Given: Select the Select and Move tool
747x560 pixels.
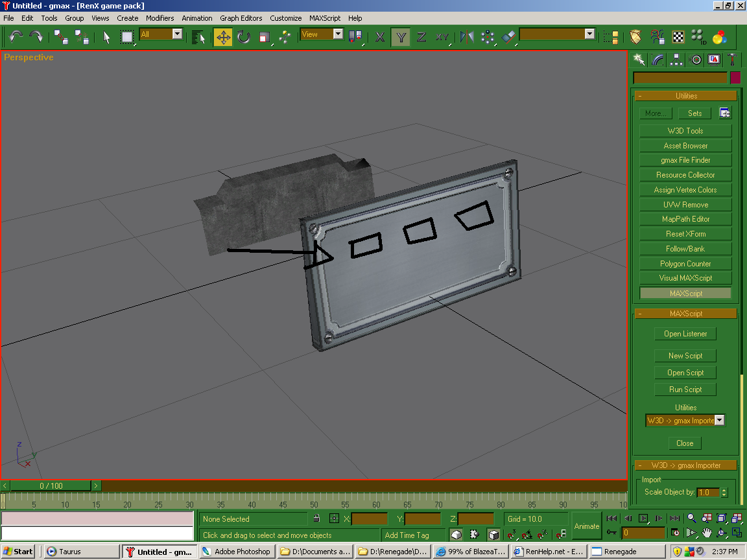Looking at the screenshot, I should [223, 37].
